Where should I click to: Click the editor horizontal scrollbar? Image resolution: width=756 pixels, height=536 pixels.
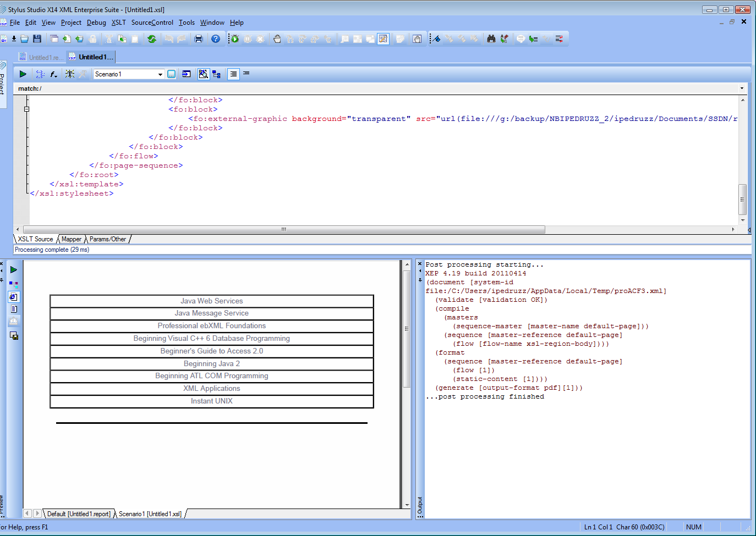click(x=284, y=229)
